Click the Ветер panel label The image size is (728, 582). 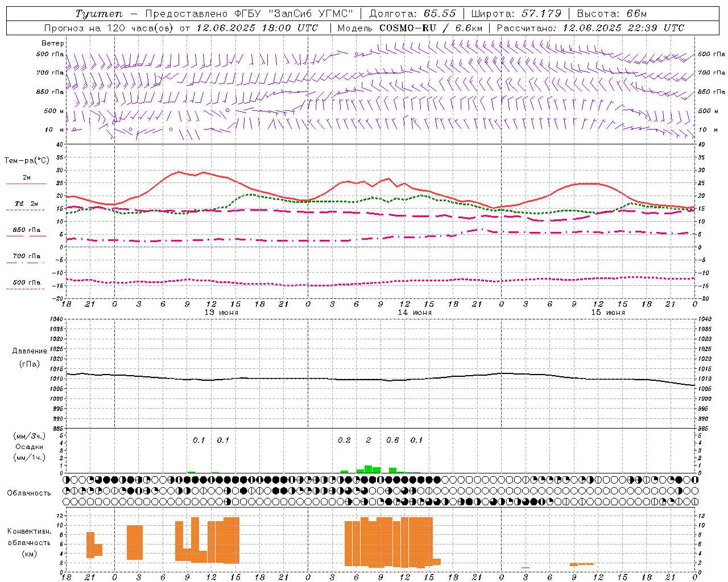(53, 43)
